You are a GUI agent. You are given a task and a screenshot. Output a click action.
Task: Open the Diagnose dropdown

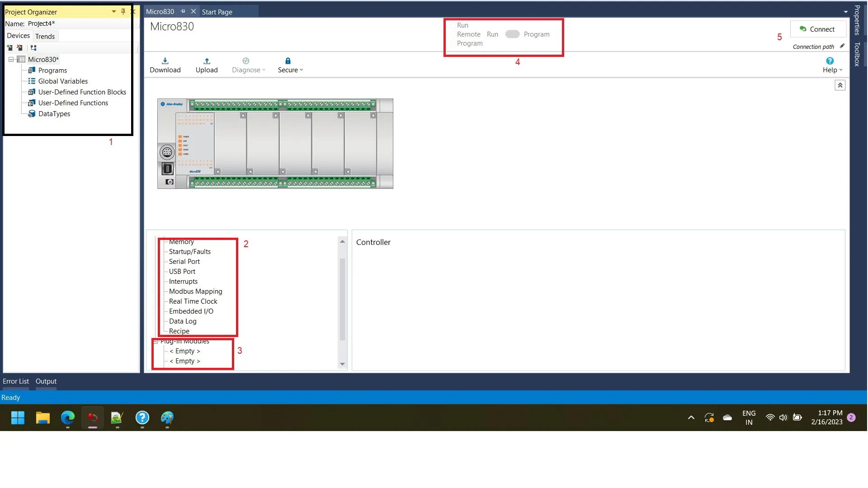coord(248,65)
